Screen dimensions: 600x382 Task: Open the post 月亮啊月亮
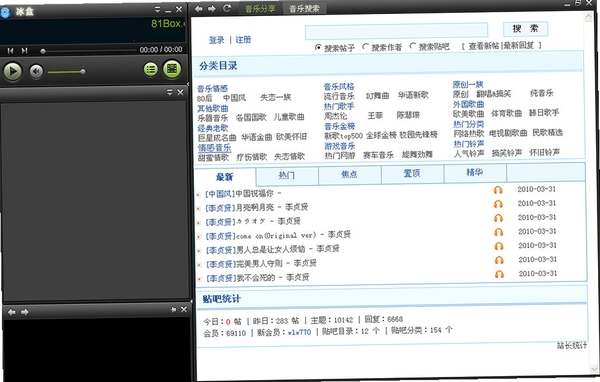click(256, 207)
